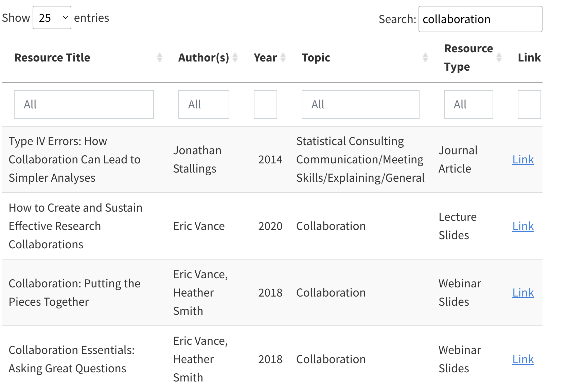Sort by Year using arrow icon
Image resolution: width=568 pixels, height=392 pixels.
coord(283,58)
